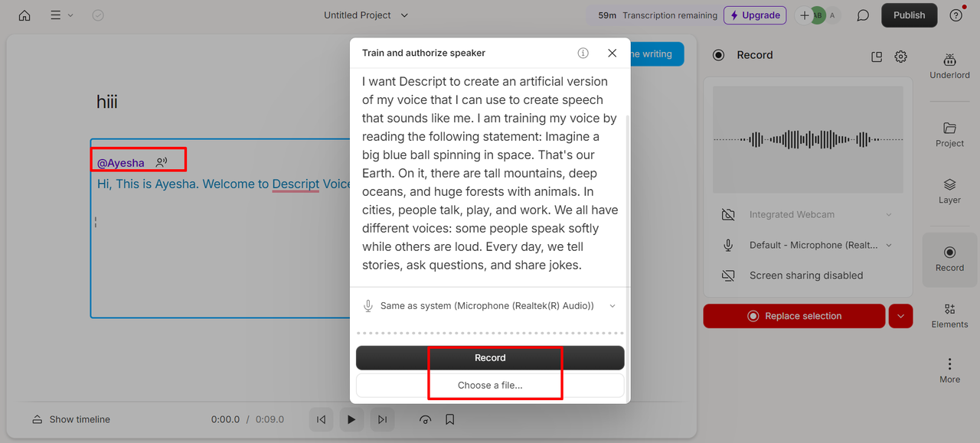Click the @Ayesha speaker label
Image resolution: width=980 pixels, height=443 pixels.
pos(121,163)
